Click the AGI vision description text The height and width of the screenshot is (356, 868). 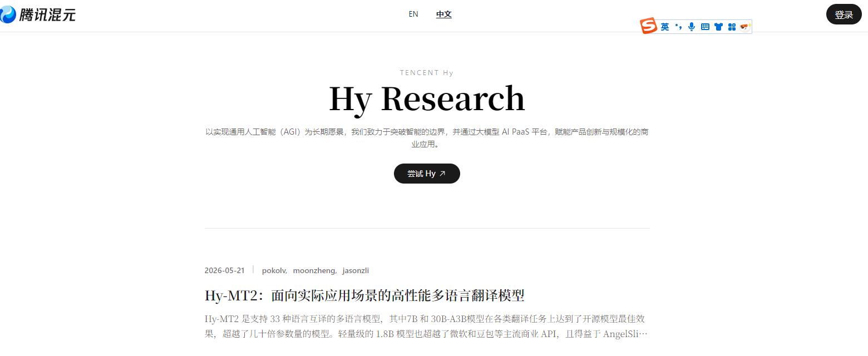pos(427,138)
